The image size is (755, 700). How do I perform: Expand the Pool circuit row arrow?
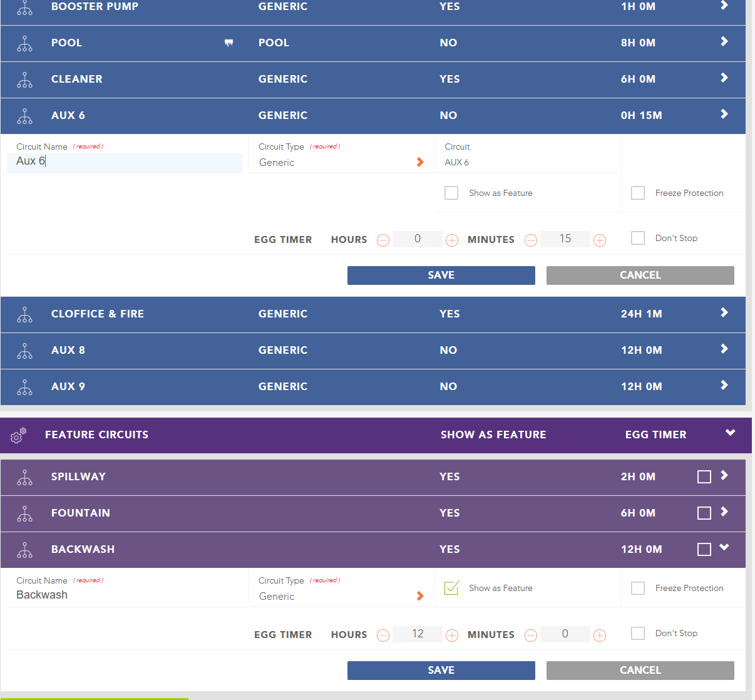724,41
